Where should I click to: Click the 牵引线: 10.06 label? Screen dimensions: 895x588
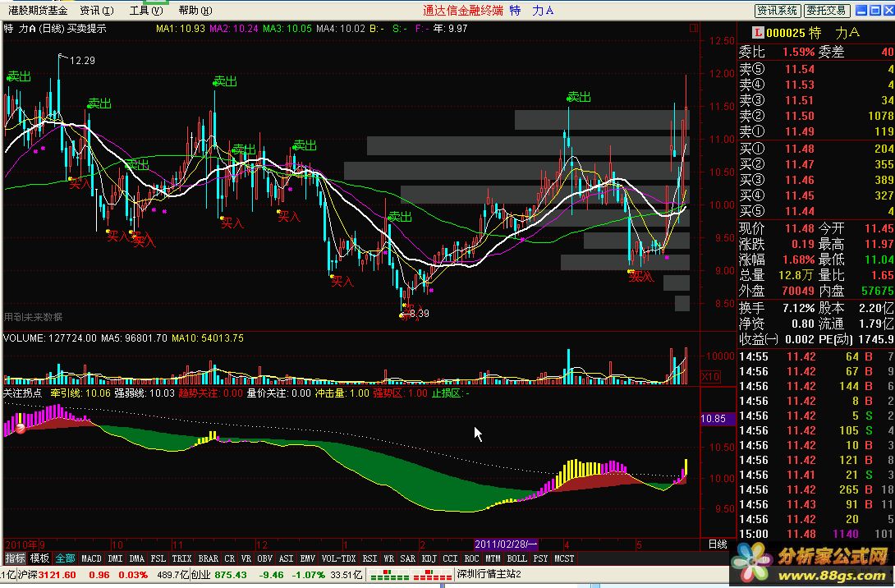[x=80, y=393]
